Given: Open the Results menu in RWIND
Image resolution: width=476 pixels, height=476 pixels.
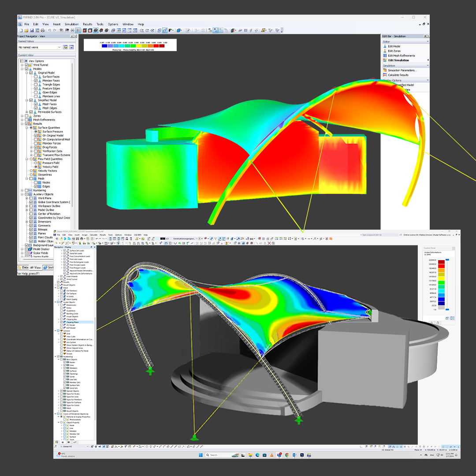Looking at the screenshot, I should tap(87, 24).
